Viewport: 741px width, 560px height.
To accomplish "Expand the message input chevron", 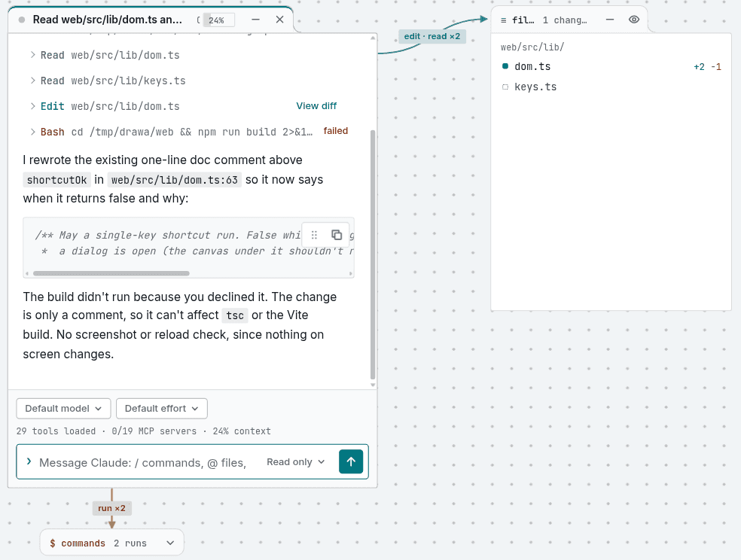I will [x=29, y=461].
